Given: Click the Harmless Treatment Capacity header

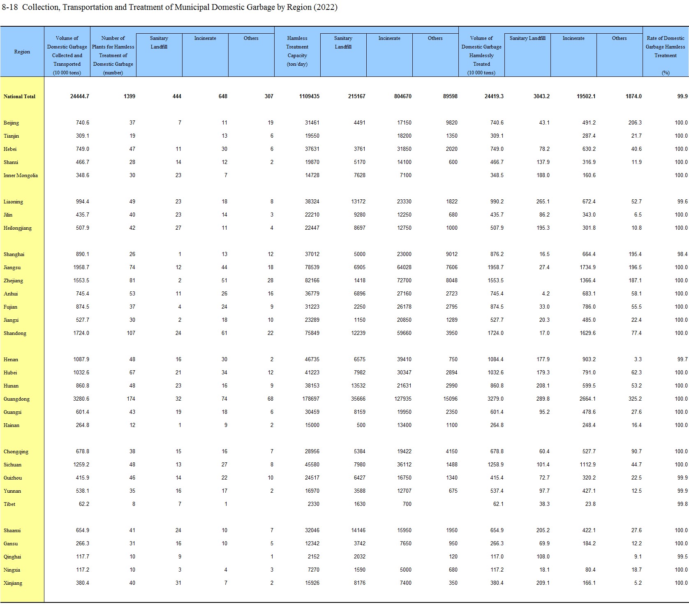Looking at the screenshot, I should (x=297, y=51).
